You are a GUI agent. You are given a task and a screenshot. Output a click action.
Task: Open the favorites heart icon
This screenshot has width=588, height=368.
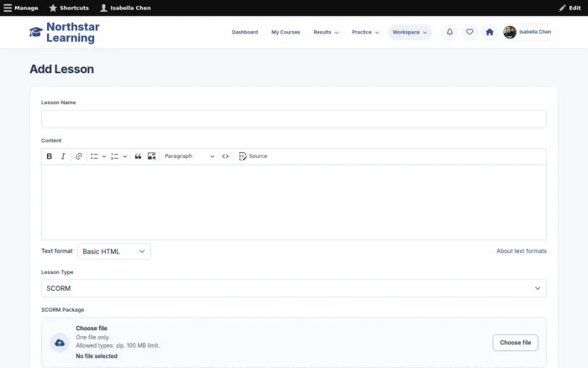(470, 32)
